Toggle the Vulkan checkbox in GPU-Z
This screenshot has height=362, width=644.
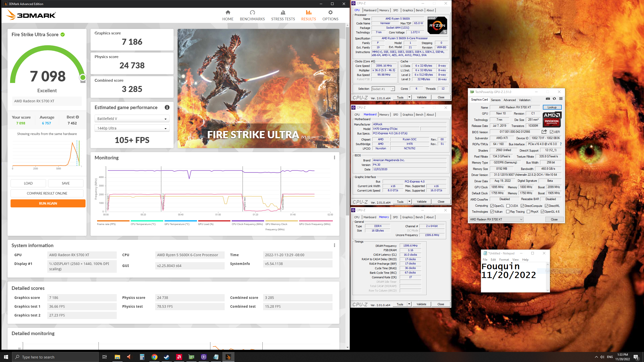492,212
